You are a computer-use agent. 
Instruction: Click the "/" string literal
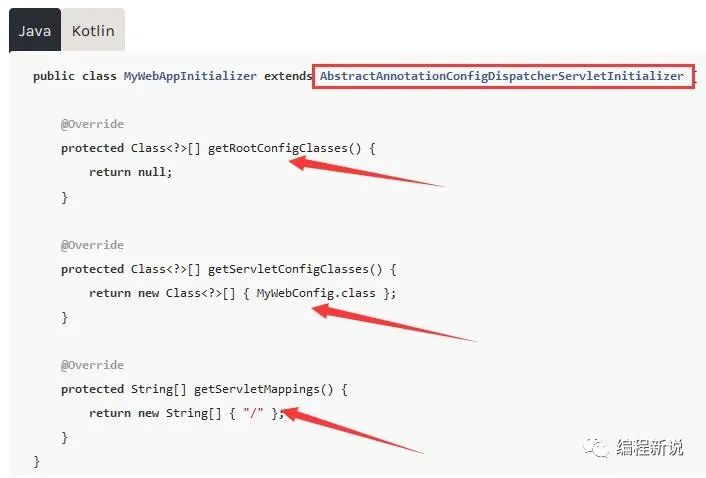pos(253,413)
